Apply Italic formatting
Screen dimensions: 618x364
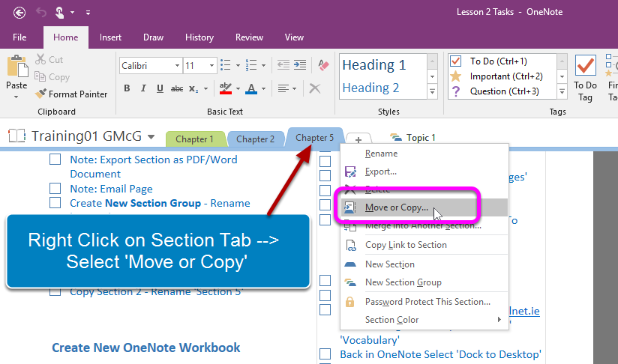click(x=143, y=88)
